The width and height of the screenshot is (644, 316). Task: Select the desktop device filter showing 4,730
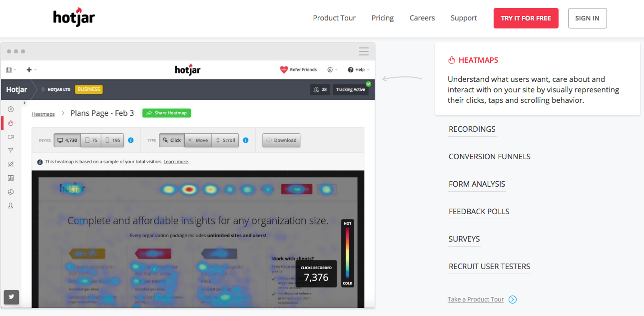pyautogui.click(x=67, y=140)
